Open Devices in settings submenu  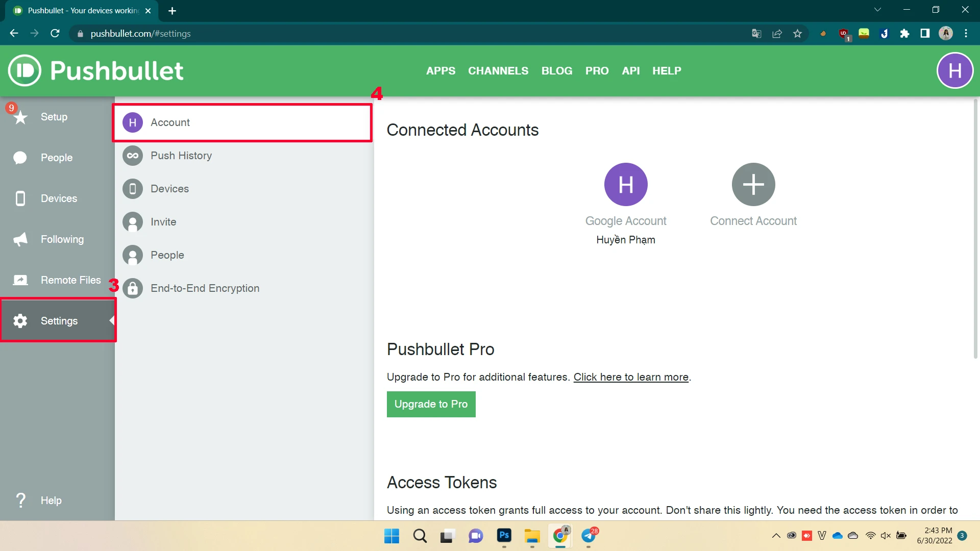(x=242, y=189)
